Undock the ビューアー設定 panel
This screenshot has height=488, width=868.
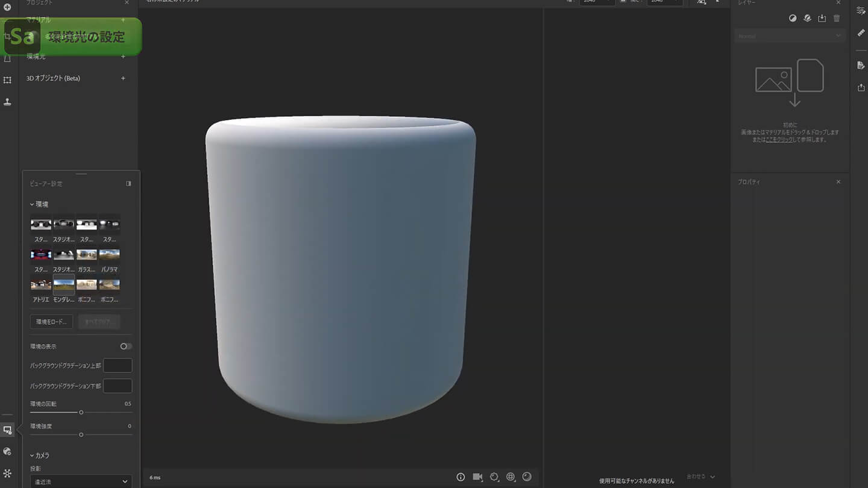128,184
